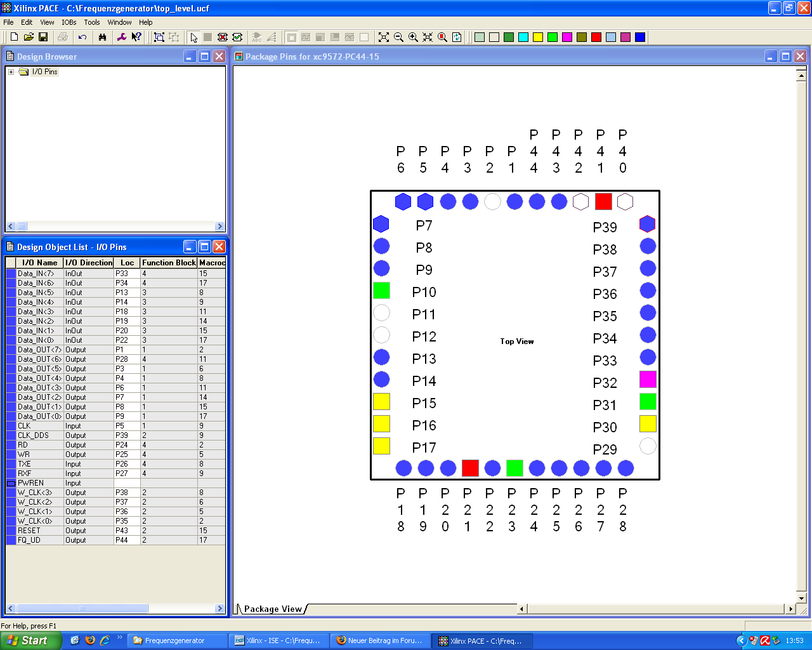
Task: Pick the magenta color swatch in toolbar
Action: pos(567,37)
